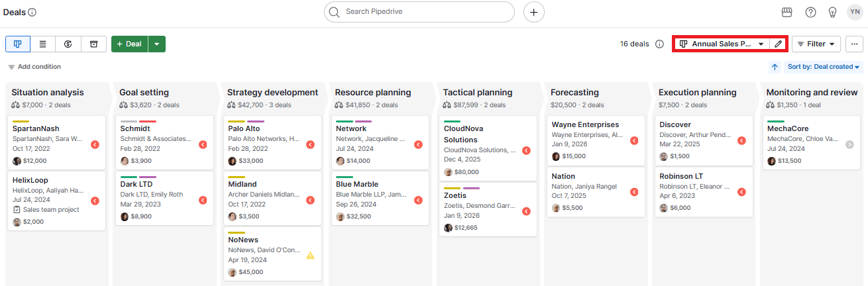
Task: Click Add condition
Action: click(34, 67)
